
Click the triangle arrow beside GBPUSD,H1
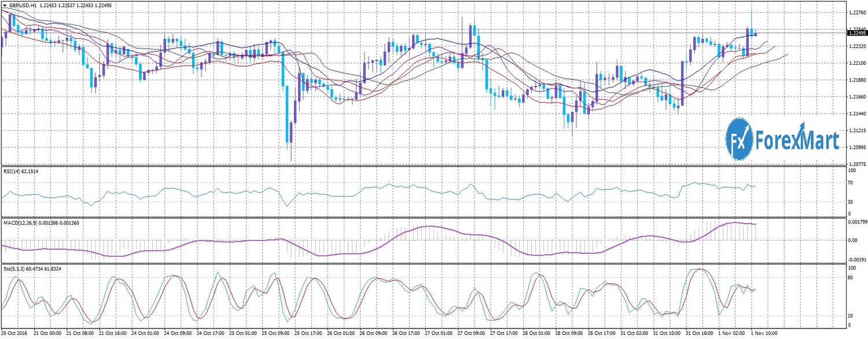pyautogui.click(x=5, y=5)
